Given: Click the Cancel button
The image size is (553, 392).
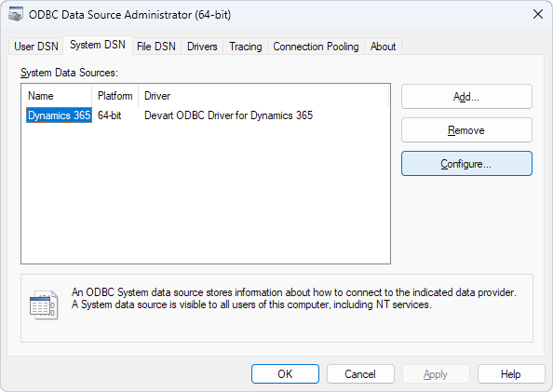Looking at the screenshot, I should tap(360, 374).
